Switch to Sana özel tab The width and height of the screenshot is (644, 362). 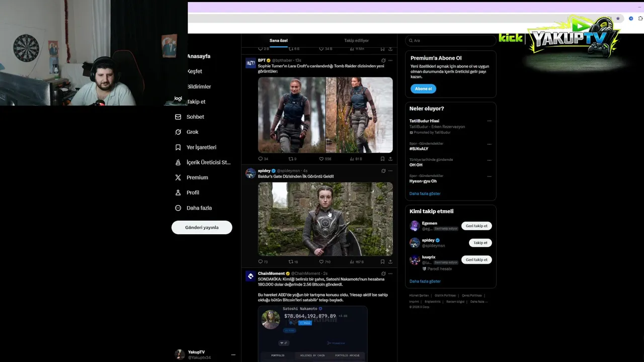(278, 40)
